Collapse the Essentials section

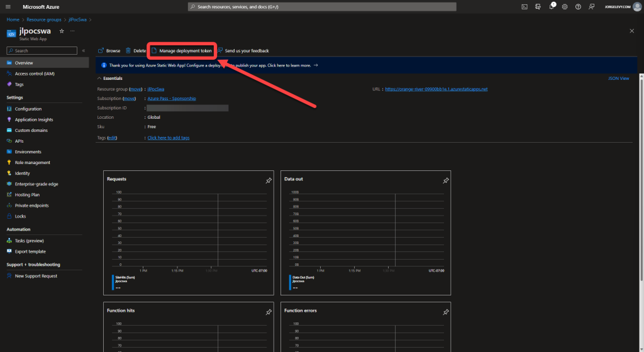[109, 79]
